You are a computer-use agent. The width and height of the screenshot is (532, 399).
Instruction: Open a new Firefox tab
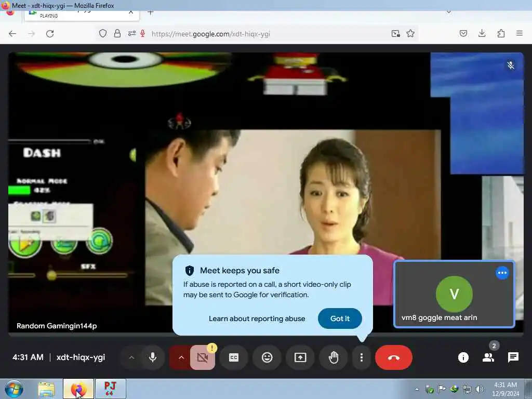151,13
